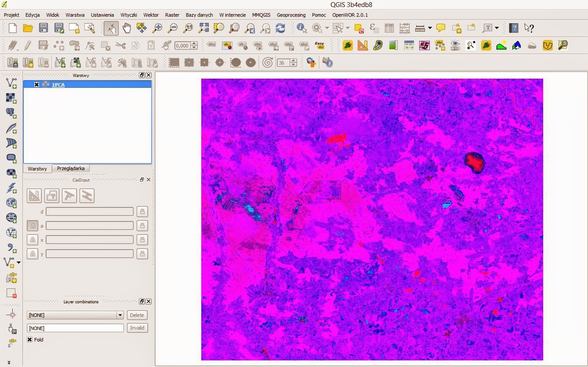Uncheck the Fold checkbox
588x367 pixels.
point(29,340)
